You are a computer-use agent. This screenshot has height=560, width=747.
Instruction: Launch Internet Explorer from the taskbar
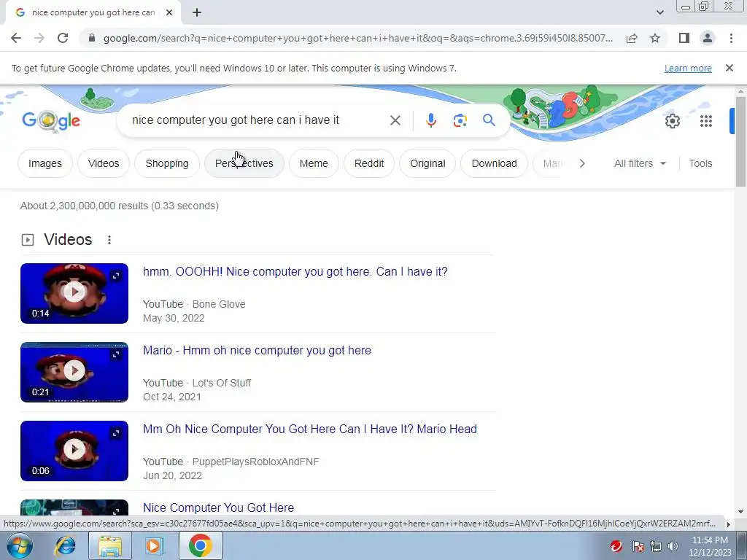65,545
